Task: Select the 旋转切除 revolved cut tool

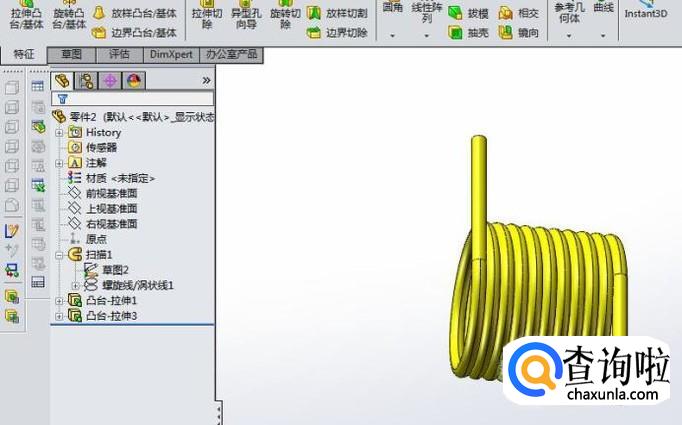Action: pos(285,16)
